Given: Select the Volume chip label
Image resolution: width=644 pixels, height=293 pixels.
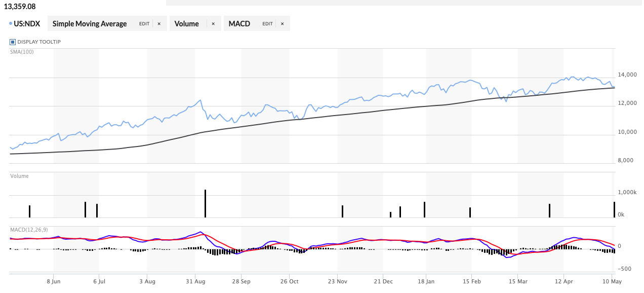Looking at the screenshot, I should pyautogui.click(x=187, y=23).
